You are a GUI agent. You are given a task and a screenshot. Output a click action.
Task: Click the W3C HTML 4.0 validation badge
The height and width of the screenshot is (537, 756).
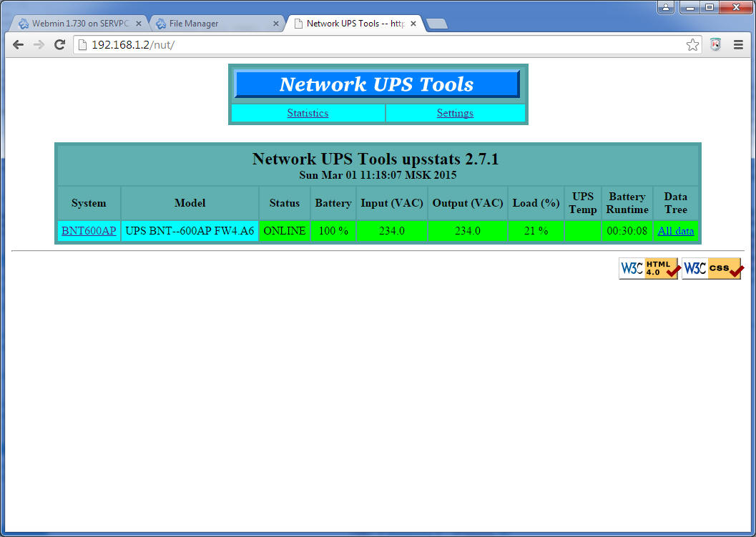tap(649, 269)
